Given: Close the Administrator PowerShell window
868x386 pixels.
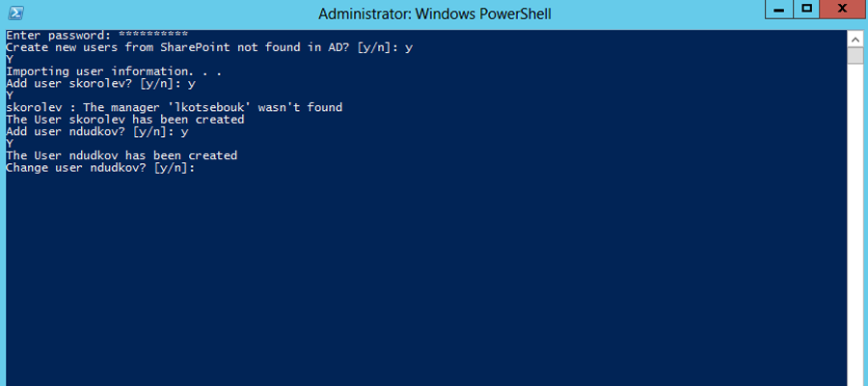Looking at the screenshot, I should (x=843, y=10).
